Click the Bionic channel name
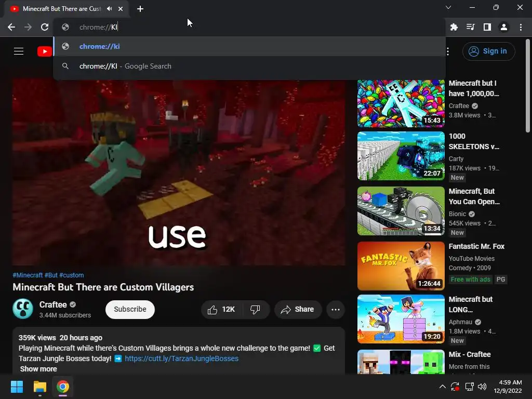 coord(457,214)
